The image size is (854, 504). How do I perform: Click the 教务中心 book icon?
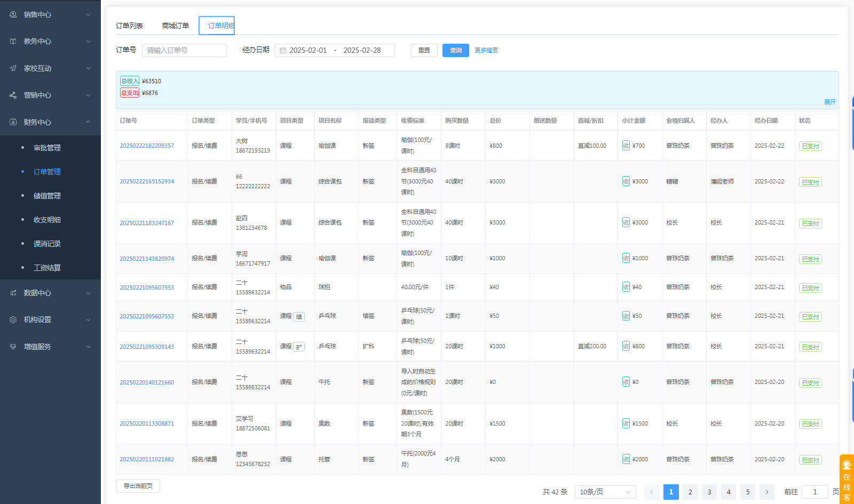13,41
